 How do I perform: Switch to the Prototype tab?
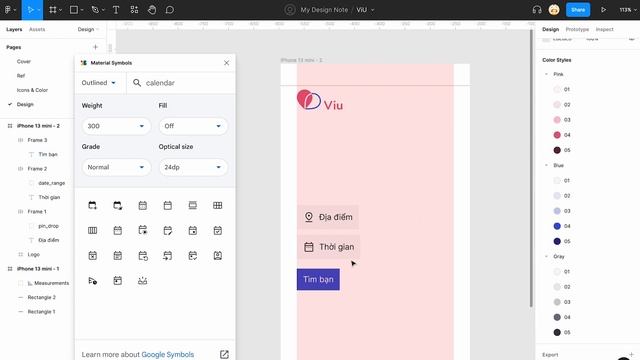tap(577, 29)
